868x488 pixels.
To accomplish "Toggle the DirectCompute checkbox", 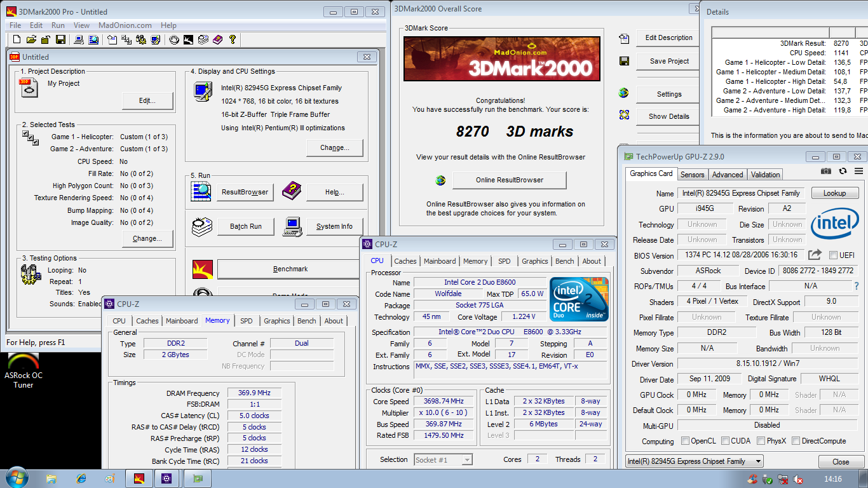I will [796, 440].
